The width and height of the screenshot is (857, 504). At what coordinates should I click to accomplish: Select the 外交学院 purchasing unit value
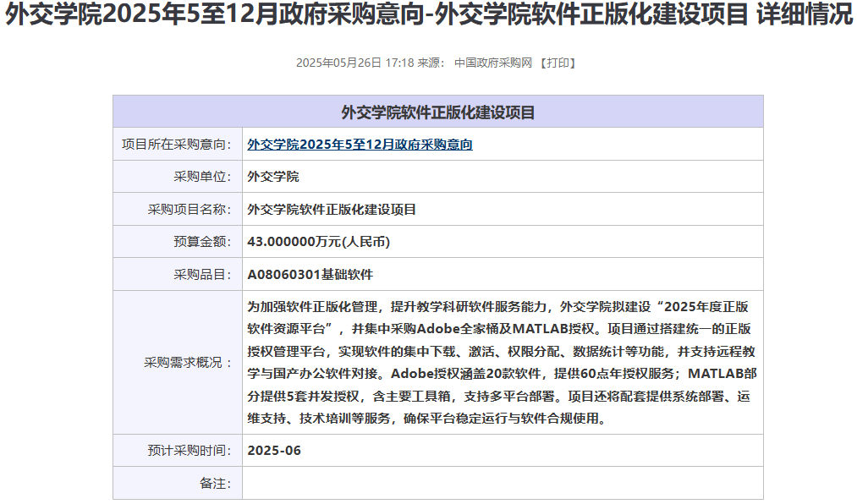tap(272, 177)
